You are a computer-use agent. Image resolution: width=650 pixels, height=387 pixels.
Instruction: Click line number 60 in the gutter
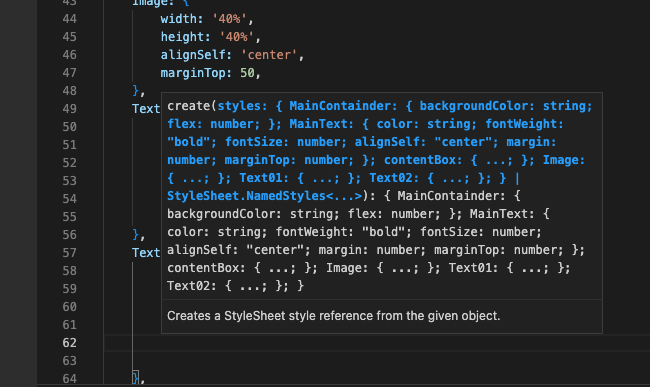click(70, 307)
